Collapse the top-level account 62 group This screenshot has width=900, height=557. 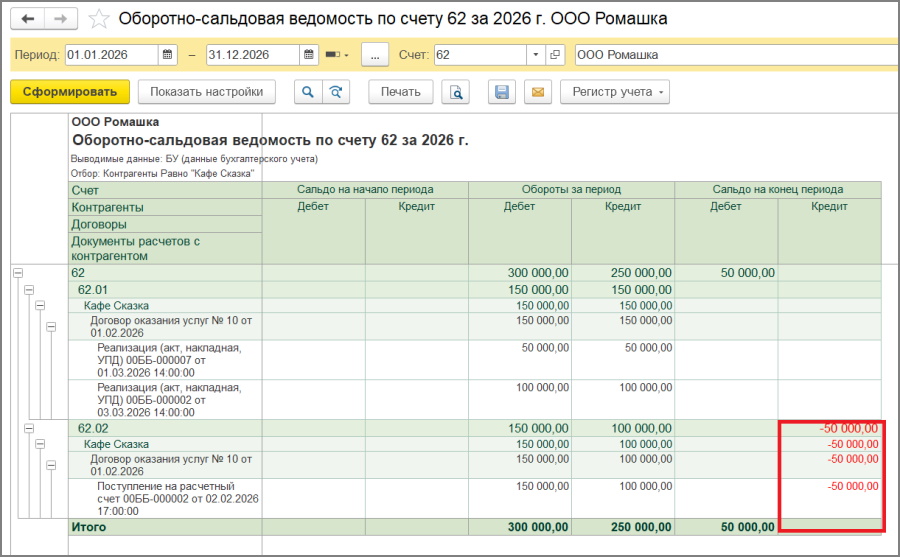17,272
